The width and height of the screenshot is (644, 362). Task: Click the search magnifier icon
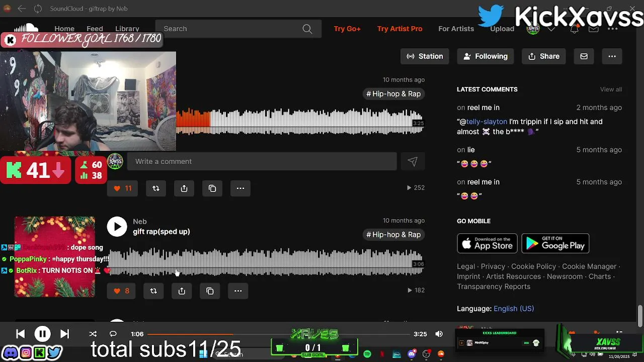[x=307, y=29]
